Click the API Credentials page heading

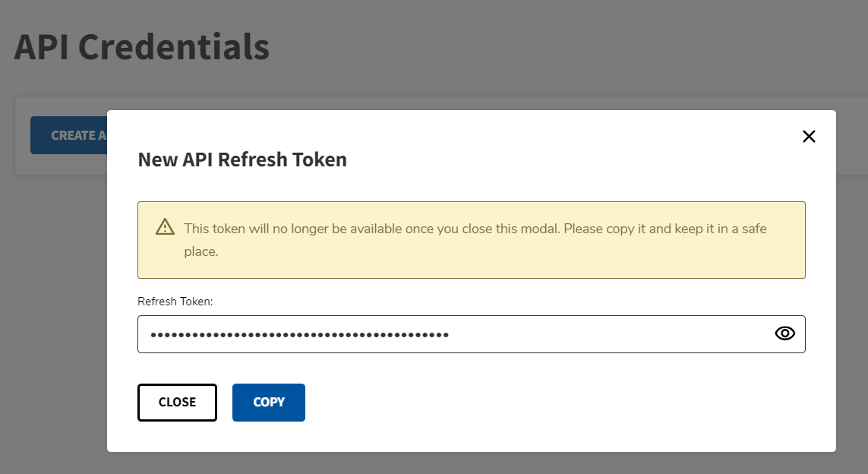[x=142, y=47]
